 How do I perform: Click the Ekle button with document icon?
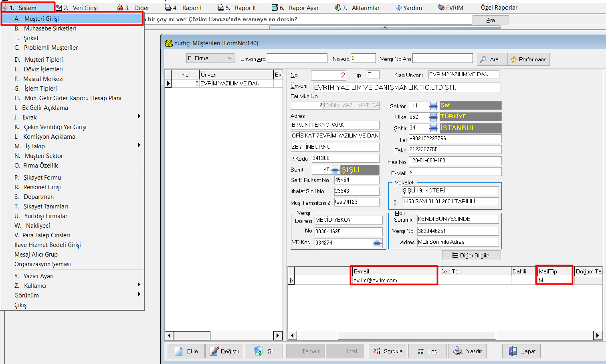tap(186, 351)
